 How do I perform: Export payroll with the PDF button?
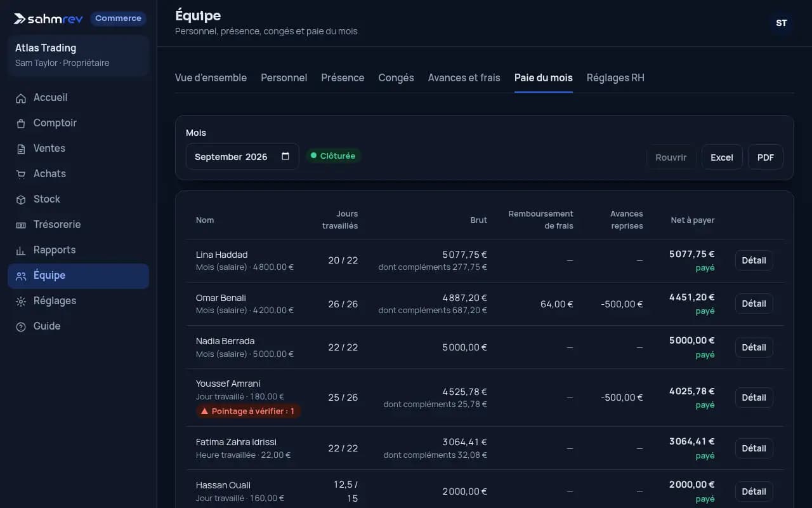click(x=766, y=157)
